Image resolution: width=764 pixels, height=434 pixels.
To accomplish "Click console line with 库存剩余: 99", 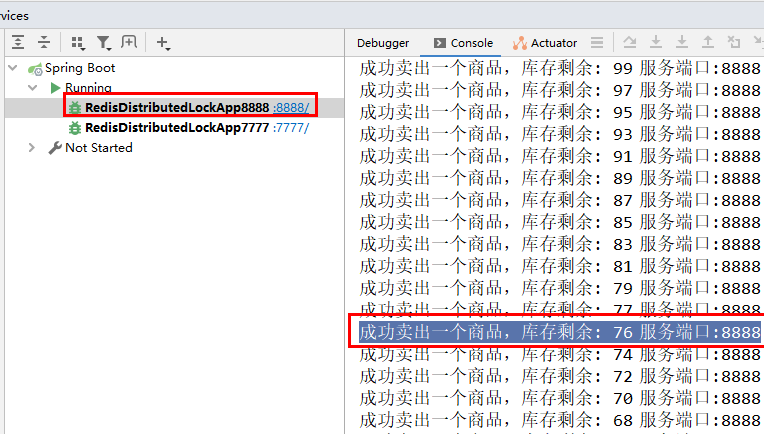I will tap(560, 68).
